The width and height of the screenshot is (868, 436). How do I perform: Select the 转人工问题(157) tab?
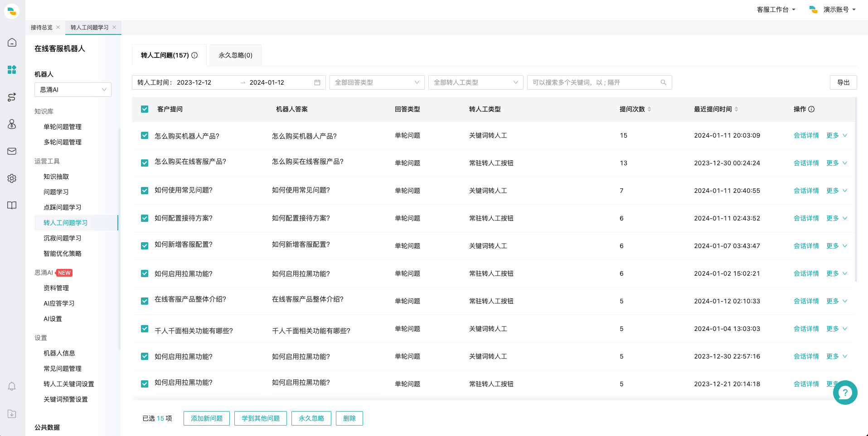click(x=169, y=55)
